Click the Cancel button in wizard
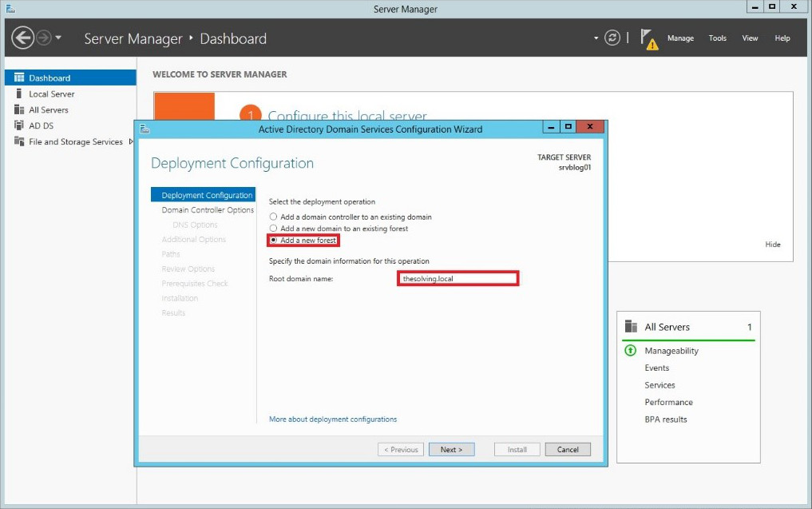 click(568, 449)
